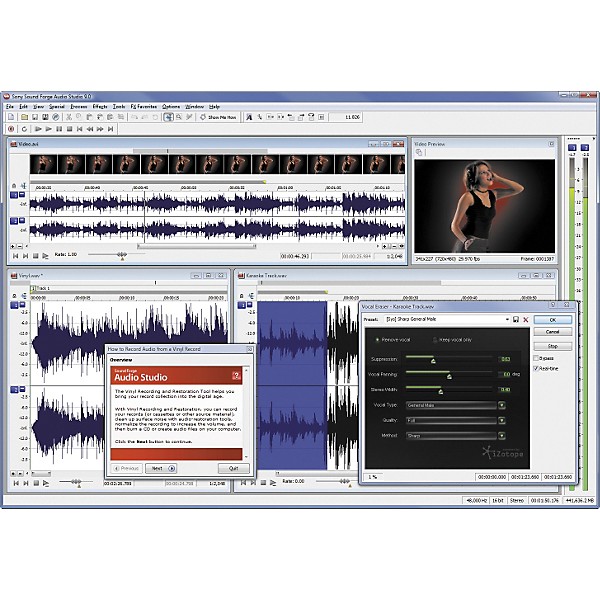Click Show Me How button
Viewport: 600px width, 600px height.
pyautogui.click(x=218, y=117)
